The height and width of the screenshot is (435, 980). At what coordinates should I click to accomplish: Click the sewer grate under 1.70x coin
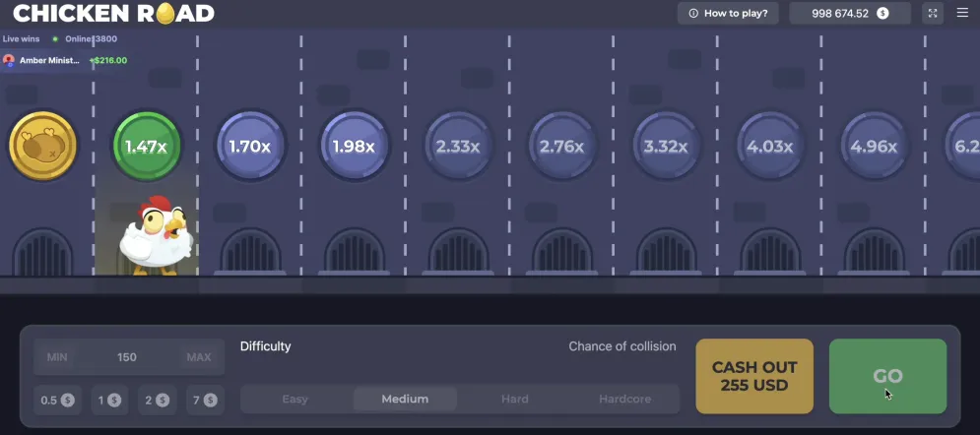click(x=250, y=252)
